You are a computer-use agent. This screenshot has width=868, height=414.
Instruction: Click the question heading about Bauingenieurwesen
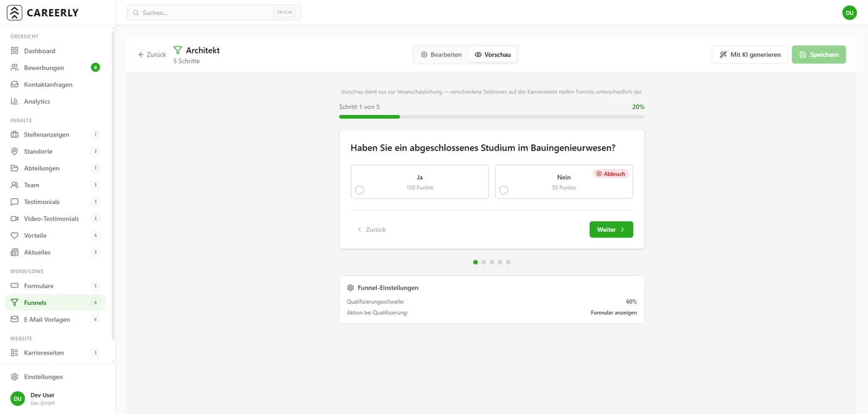(x=483, y=148)
